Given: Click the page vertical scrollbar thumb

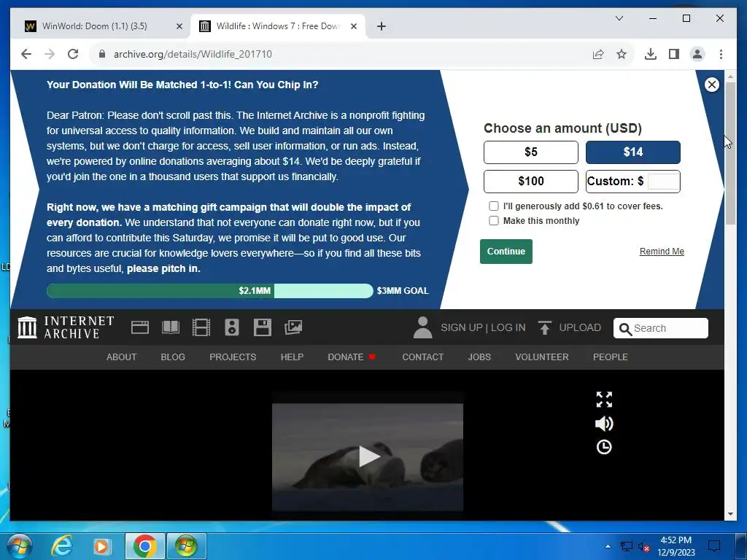Looking at the screenshot, I should click(x=730, y=152).
